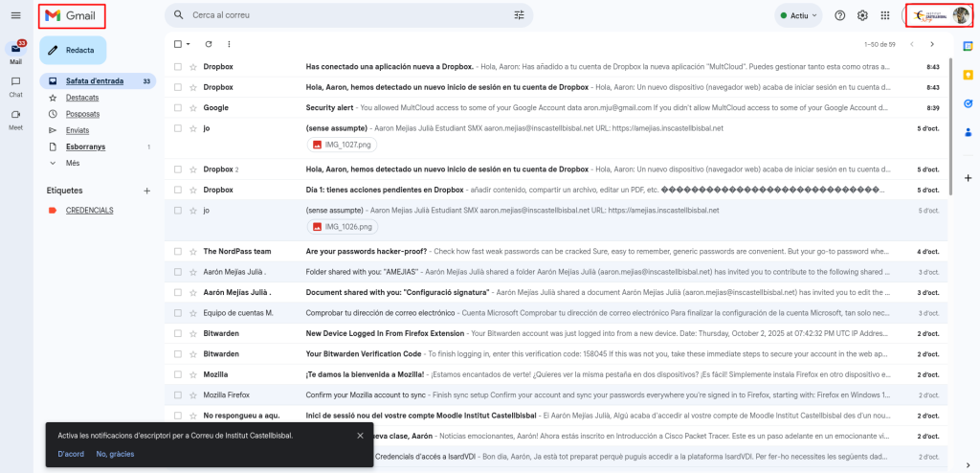The height and width of the screenshot is (473, 980).
Task: Click the Redacta compose button
Action: tap(73, 50)
